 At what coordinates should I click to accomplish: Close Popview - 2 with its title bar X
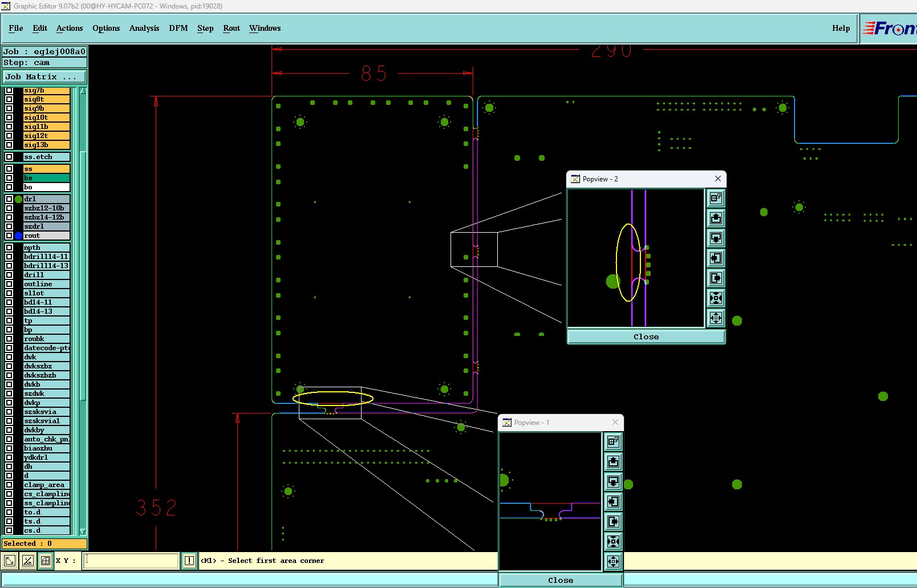(718, 179)
